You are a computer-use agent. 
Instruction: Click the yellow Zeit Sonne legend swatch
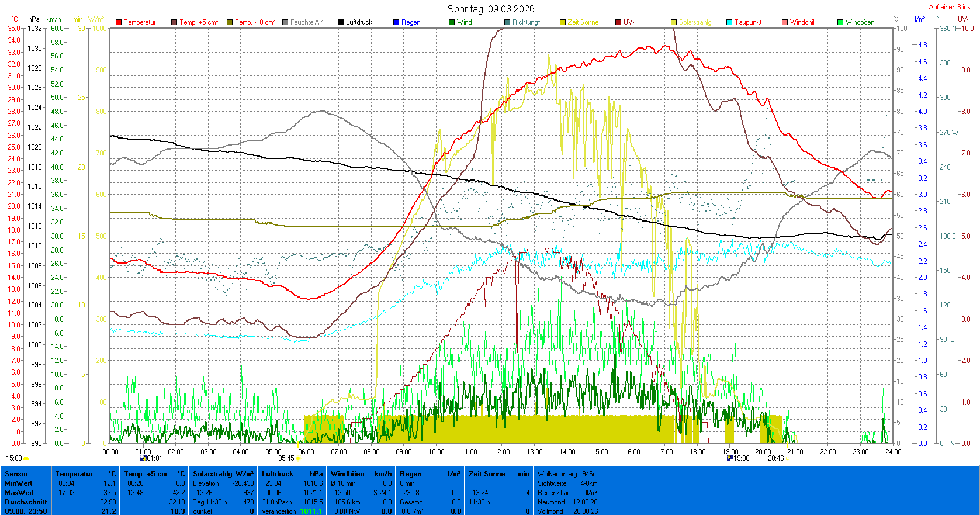[x=563, y=22]
